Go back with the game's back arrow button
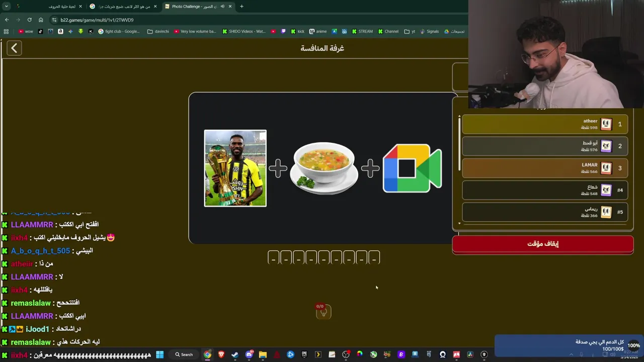Image resolution: width=644 pixels, height=362 pixels. 14,48
